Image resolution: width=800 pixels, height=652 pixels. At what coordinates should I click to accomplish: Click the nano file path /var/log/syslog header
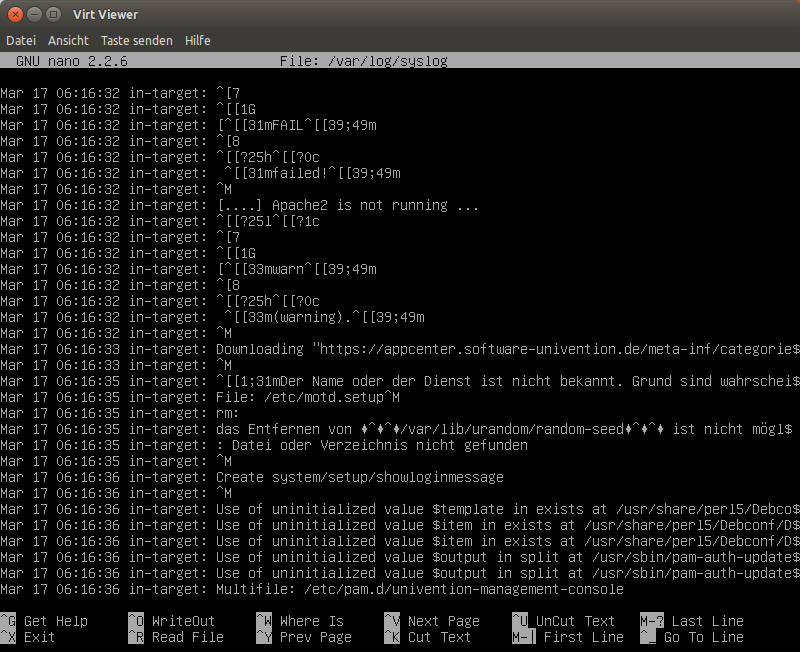pyautogui.click(x=364, y=61)
